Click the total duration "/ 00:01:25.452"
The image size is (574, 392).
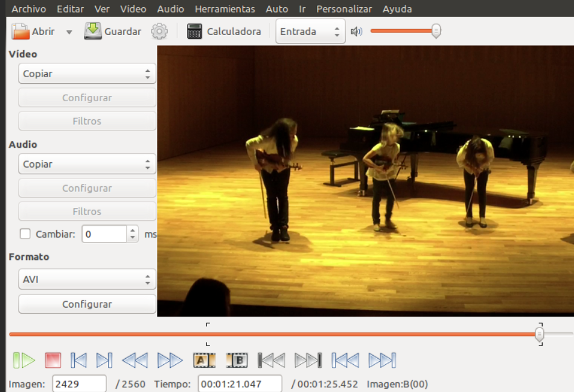point(325,384)
